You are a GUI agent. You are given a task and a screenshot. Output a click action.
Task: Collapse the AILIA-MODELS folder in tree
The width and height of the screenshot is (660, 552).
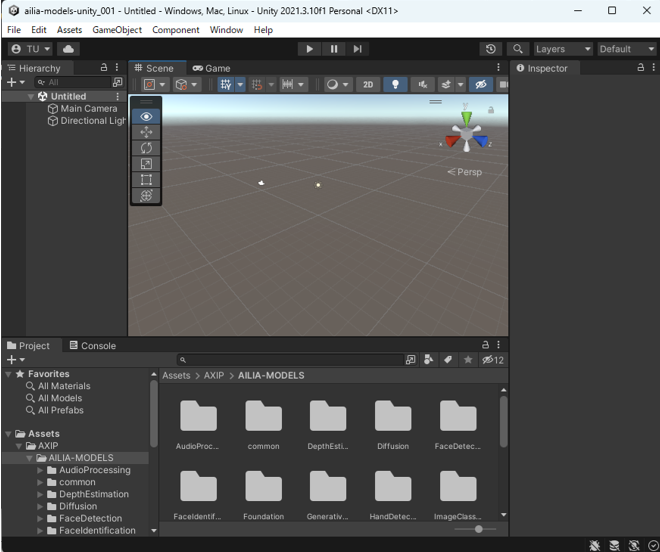tap(30, 458)
